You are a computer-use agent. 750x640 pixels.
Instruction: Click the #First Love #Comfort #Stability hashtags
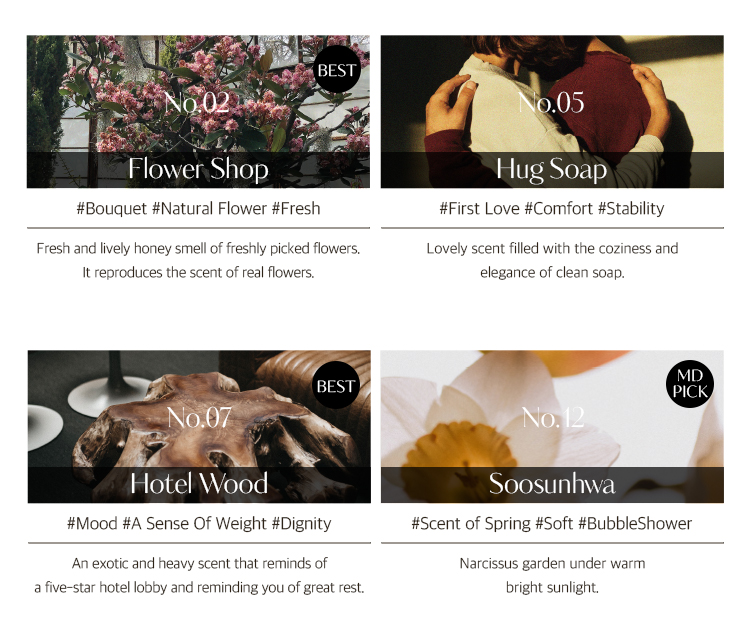tap(552, 209)
